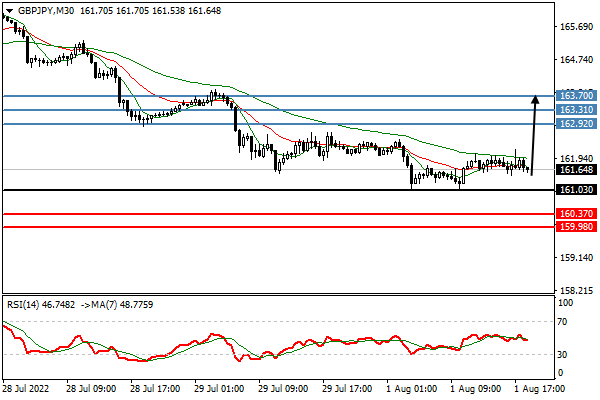The width and height of the screenshot is (600, 400).
Task: Click the 163.310 blue price label
Action: pyautogui.click(x=575, y=110)
